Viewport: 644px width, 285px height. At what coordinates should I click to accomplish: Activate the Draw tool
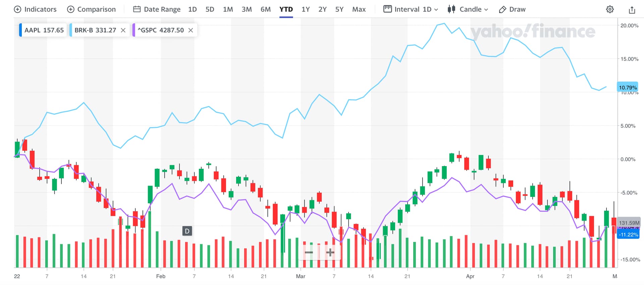point(512,9)
